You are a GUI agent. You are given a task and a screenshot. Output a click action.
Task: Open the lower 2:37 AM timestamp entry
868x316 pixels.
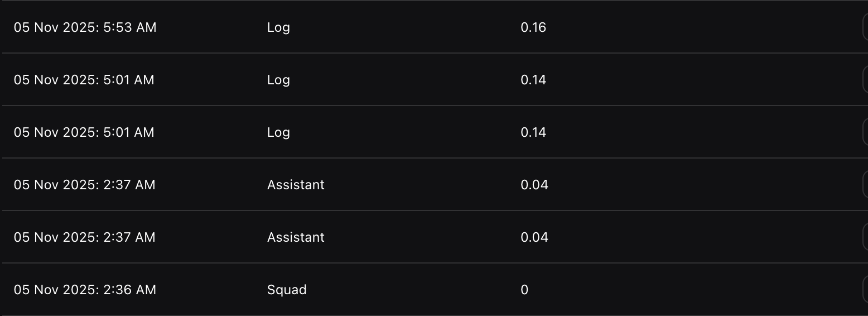point(84,237)
